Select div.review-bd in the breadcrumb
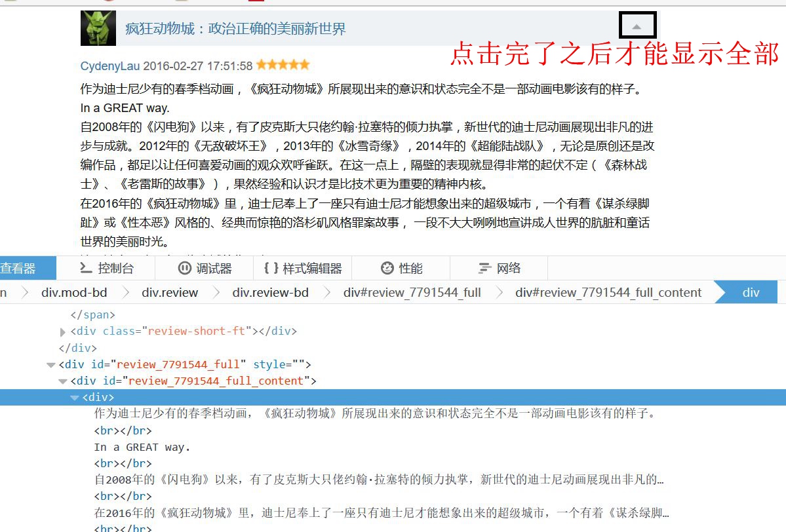 (270, 293)
